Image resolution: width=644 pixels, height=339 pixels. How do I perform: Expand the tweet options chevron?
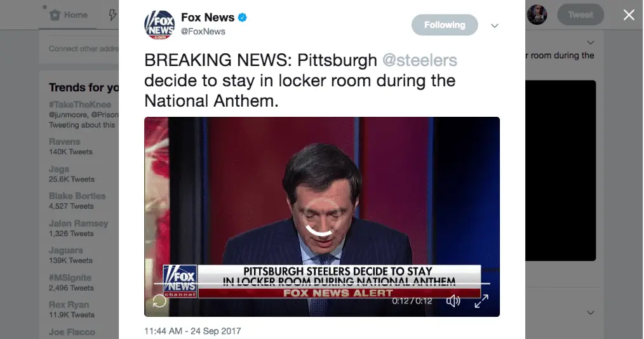[x=495, y=25]
